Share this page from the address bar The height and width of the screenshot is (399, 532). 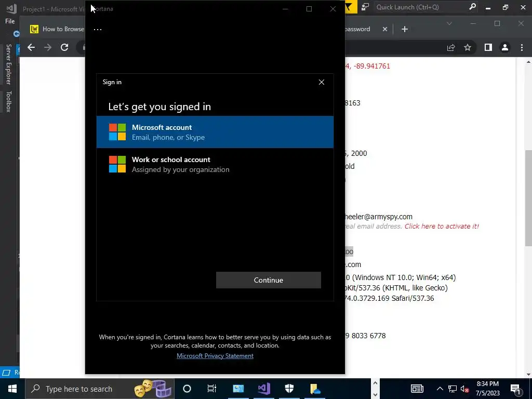coord(451,47)
